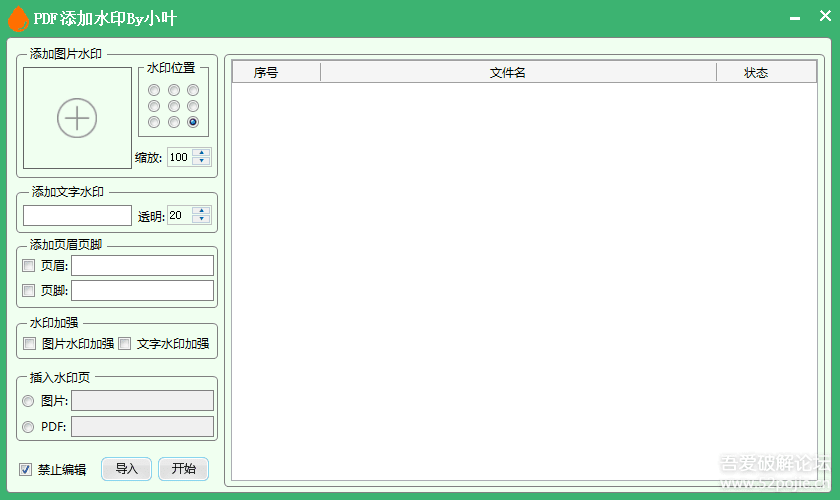Enable the 页脚 checkbox
Image resolution: width=840 pixels, height=500 pixels.
(x=28, y=290)
